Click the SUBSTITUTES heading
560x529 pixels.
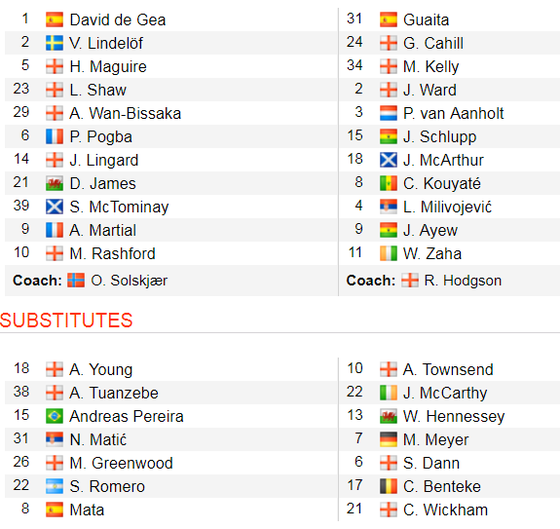66,320
